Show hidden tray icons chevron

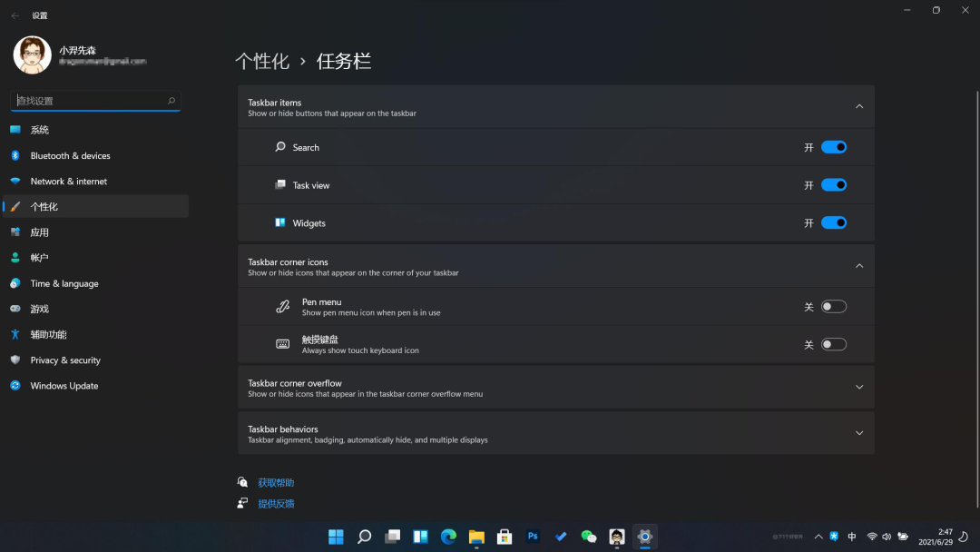click(x=818, y=537)
